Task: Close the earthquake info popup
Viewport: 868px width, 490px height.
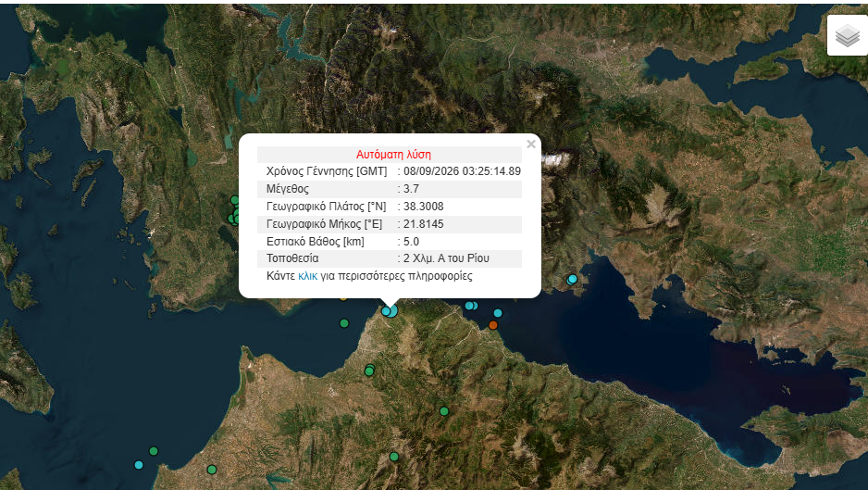Action: point(531,144)
